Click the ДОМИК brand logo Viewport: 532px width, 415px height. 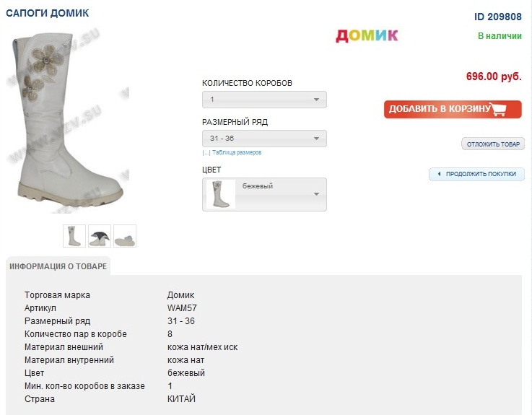pos(367,35)
